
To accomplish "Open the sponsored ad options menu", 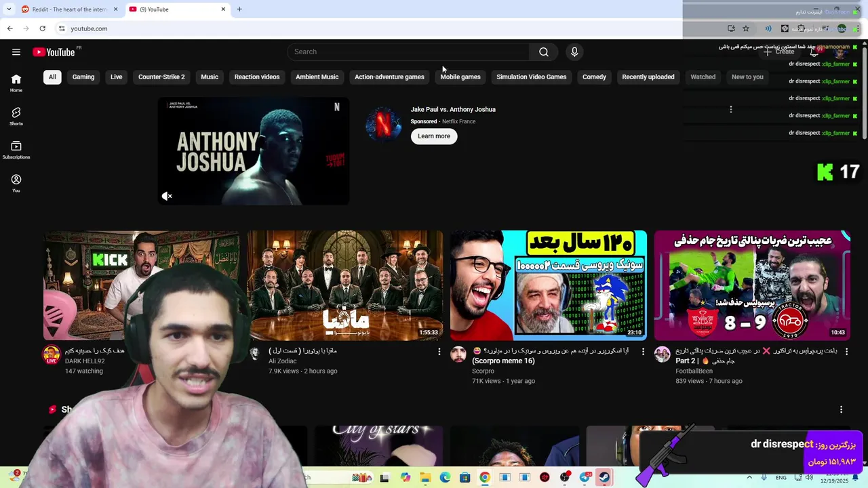I will tap(730, 109).
